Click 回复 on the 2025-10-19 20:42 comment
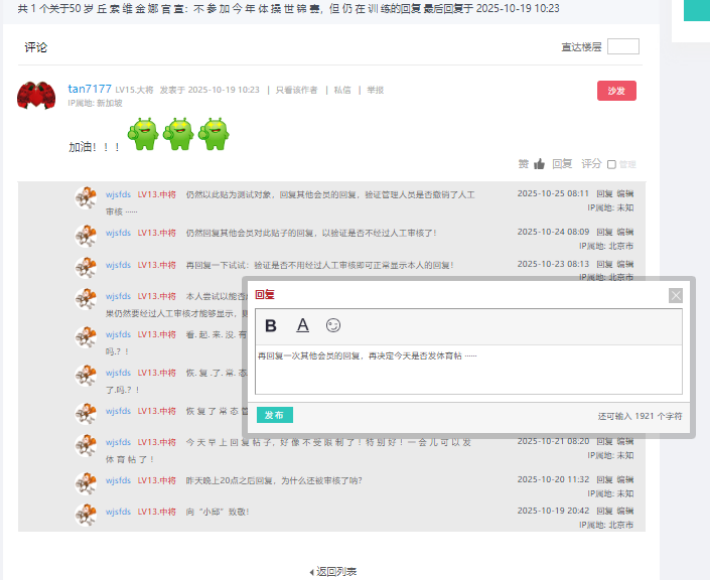 point(605,510)
